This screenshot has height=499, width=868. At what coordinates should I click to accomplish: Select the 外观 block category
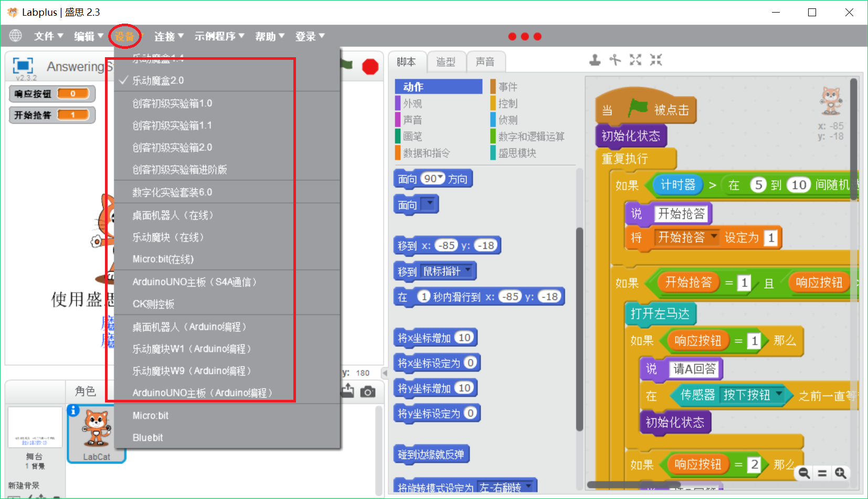click(x=438, y=103)
